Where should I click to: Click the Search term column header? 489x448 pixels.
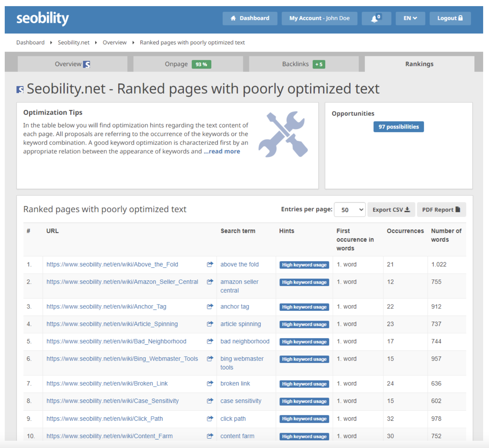[238, 231]
